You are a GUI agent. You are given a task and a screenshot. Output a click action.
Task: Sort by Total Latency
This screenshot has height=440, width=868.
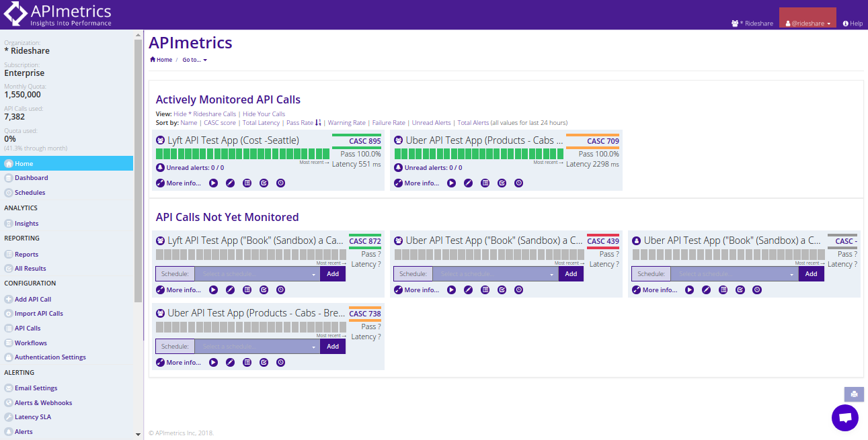click(261, 123)
